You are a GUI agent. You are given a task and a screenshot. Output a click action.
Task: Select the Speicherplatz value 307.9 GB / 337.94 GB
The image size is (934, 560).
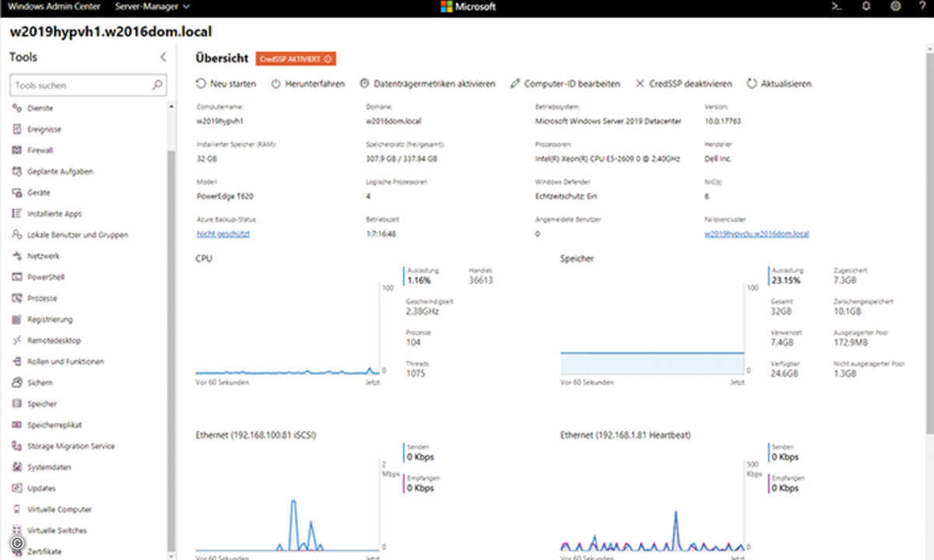[402, 159]
